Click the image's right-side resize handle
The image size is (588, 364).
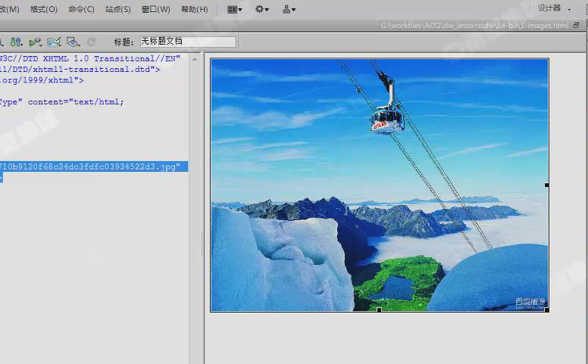547,185
